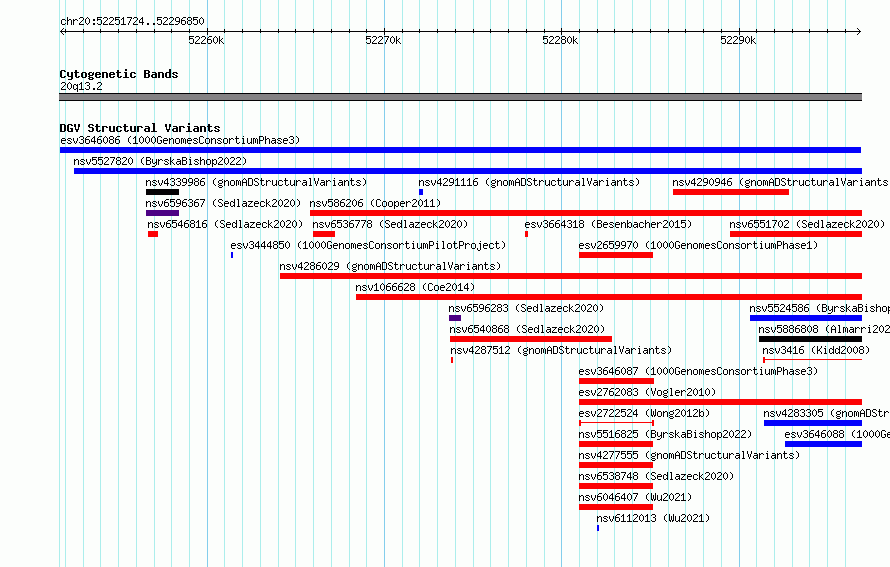Image resolution: width=890 pixels, height=567 pixels.
Task: Open esv3646088 variant label
Action: pyautogui.click(x=837, y=434)
